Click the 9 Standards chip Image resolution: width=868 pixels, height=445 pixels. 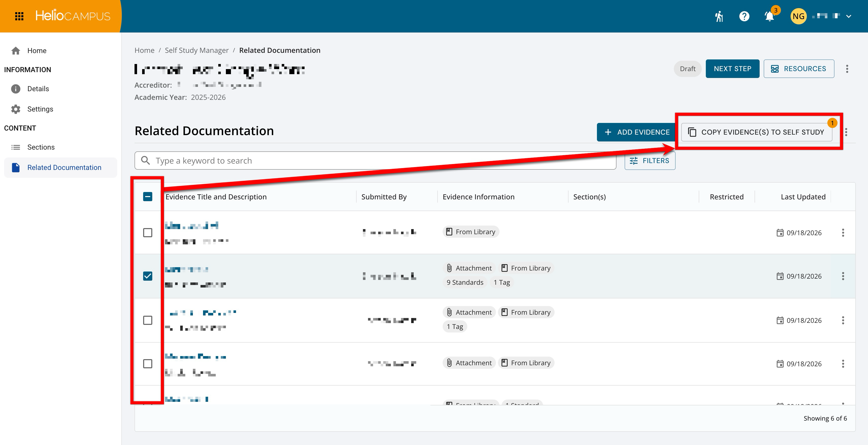pyautogui.click(x=465, y=282)
